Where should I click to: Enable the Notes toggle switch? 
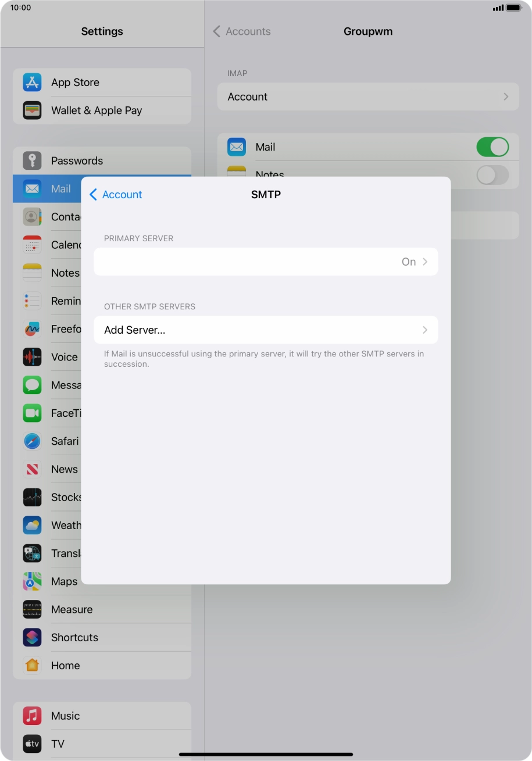(492, 174)
